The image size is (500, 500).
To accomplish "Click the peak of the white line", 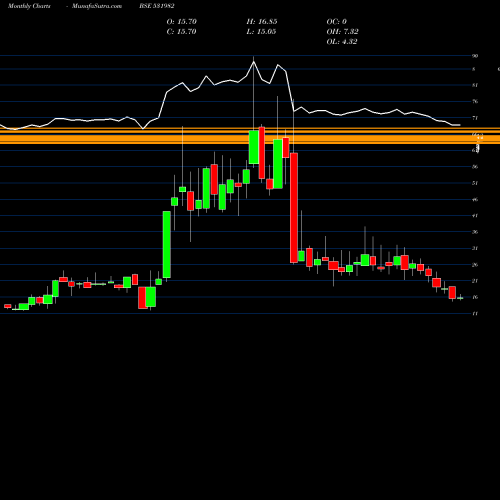I will pyautogui.click(x=253, y=62).
